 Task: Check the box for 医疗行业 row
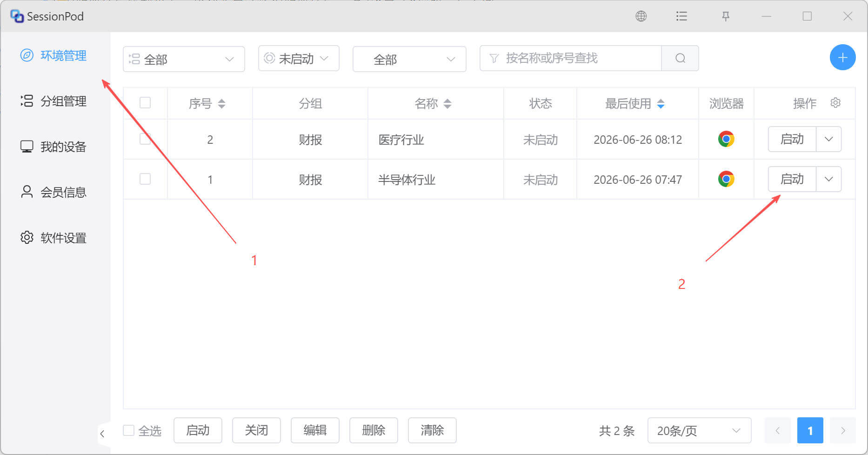(x=145, y=139)
